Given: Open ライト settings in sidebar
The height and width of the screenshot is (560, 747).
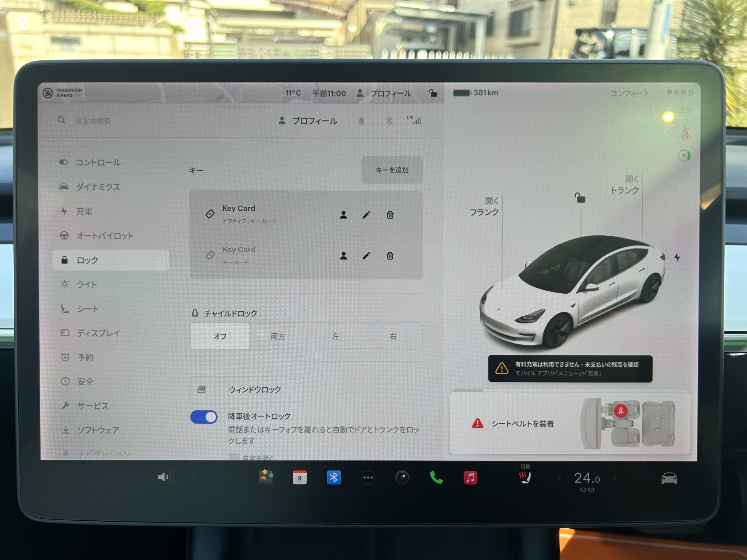Looking at the screenshot, I should point(87,285).
